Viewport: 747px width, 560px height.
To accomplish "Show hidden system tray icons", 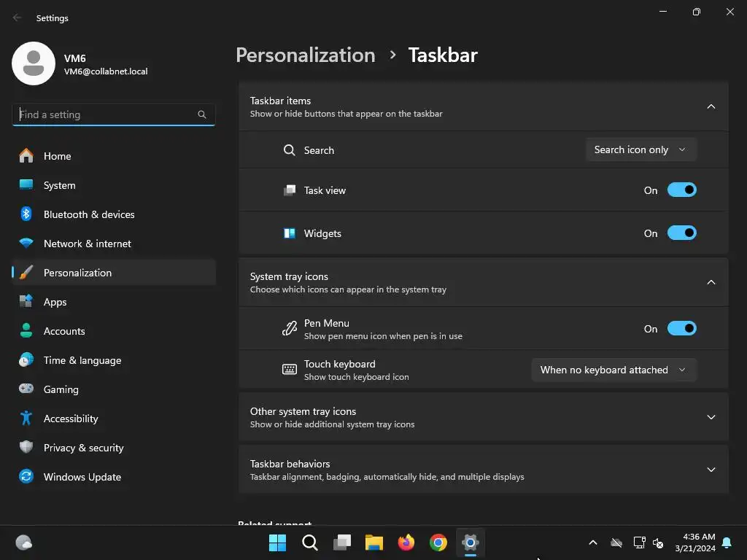I will 593,542.
